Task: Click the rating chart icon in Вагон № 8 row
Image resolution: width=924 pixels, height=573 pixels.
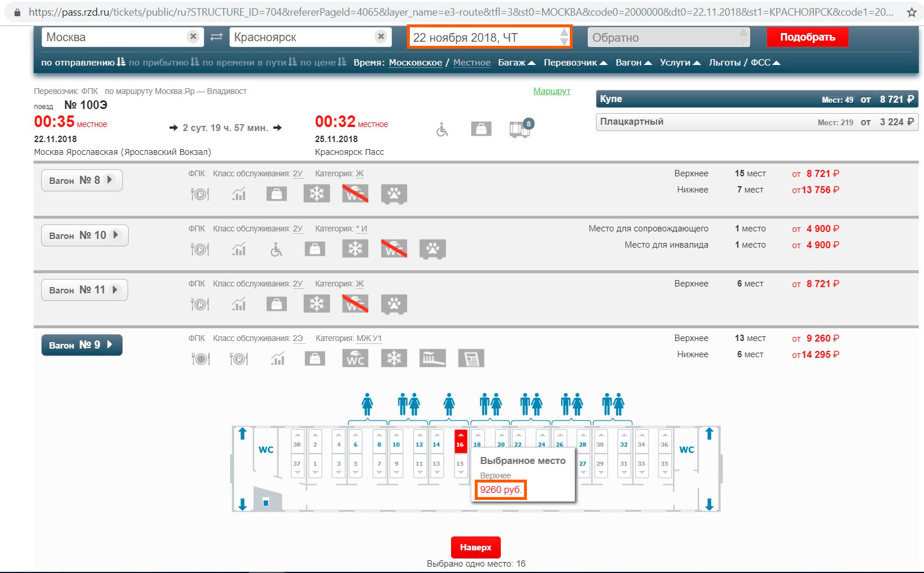Action: tap(239, 194)
